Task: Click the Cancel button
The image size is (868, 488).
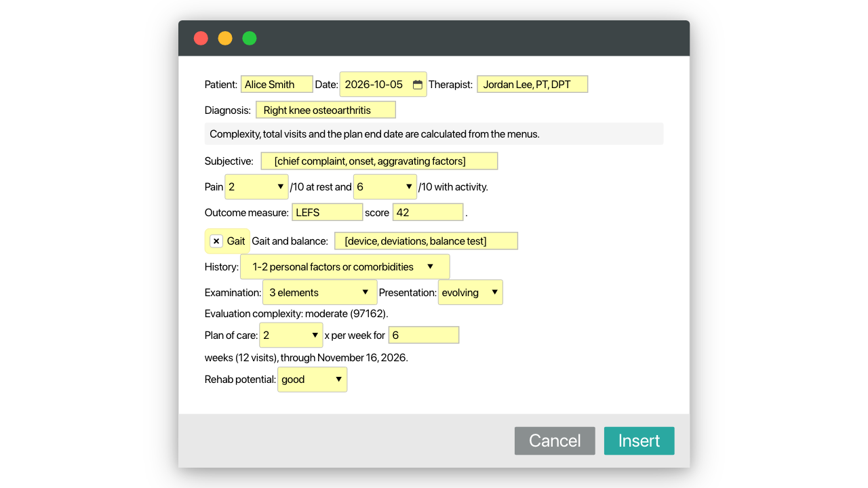Action: [x=555, y=441]
